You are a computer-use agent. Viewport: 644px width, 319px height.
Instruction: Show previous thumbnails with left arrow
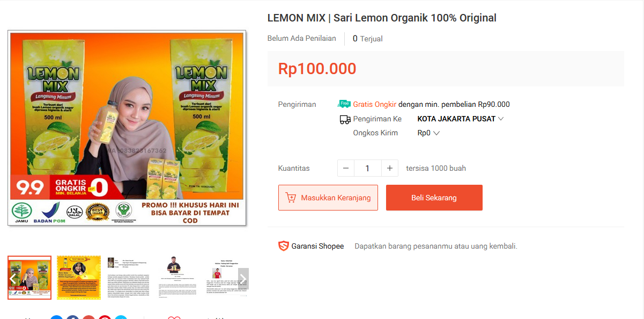pyautogui.click(x=13, y=278)
